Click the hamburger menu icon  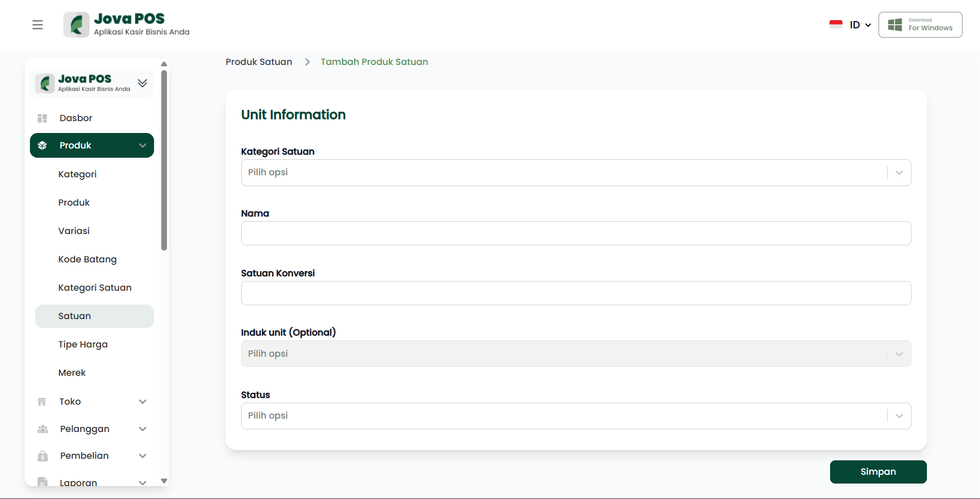pos(38,25)
